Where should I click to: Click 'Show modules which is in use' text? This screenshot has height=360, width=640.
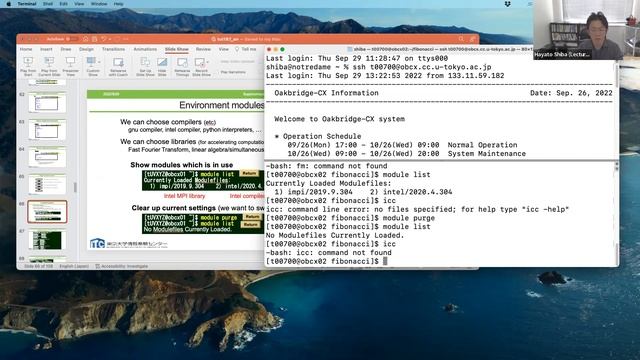click(x=182, y=165)
